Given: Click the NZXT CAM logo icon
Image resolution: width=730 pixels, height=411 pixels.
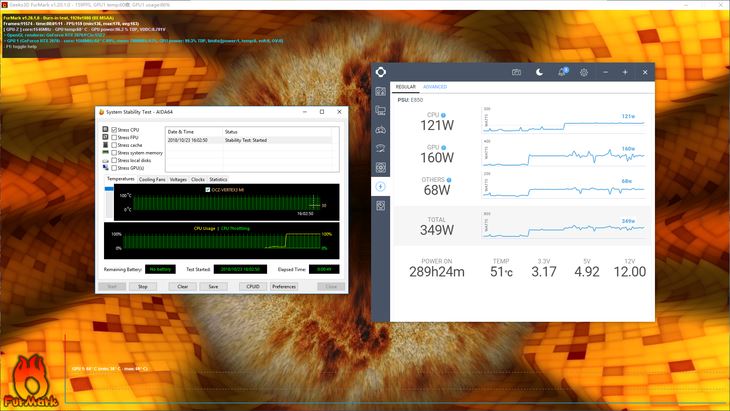Looking at the screenshot, I should (x=381, y=72).
